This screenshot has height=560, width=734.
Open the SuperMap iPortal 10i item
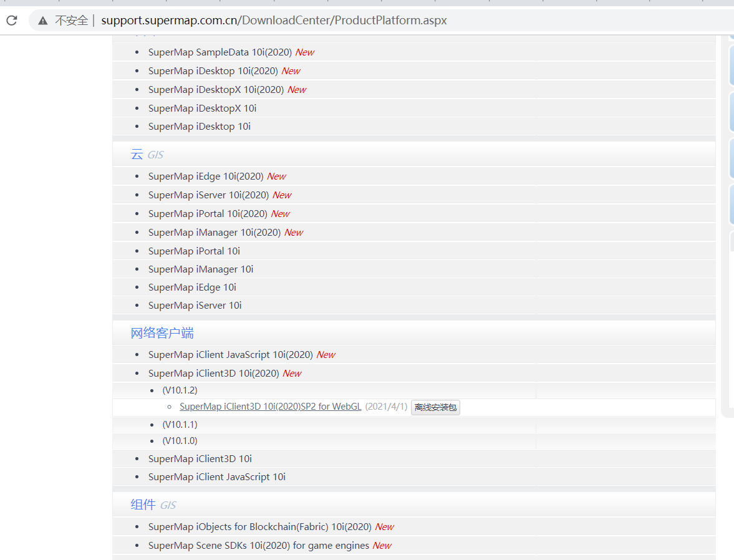pos(195,251)
